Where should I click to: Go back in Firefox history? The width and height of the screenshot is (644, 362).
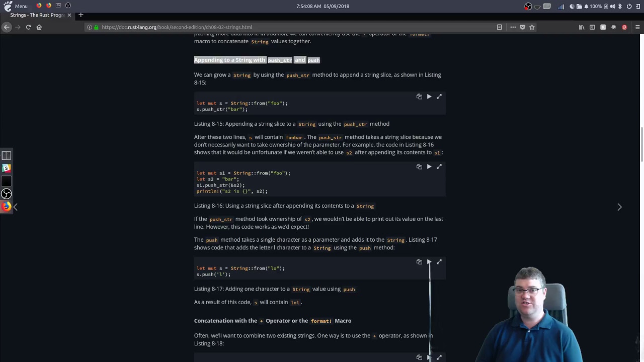(x=7, y=27)
